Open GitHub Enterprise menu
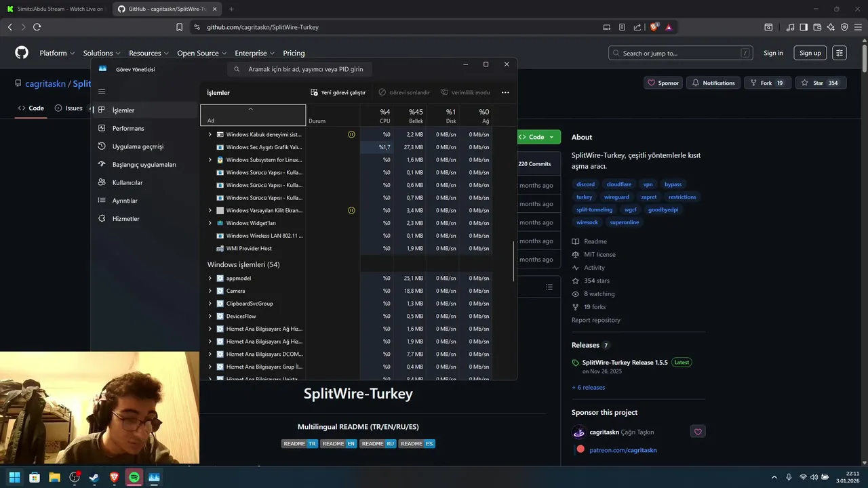Viewport: 868px width, 488px height. [254, 53]
